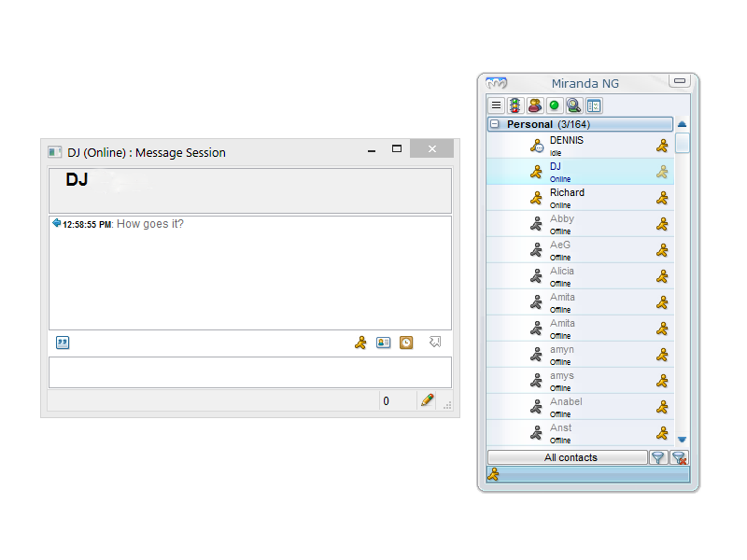
Task: Click the send arrow button in chat
Action: point(435,343)
